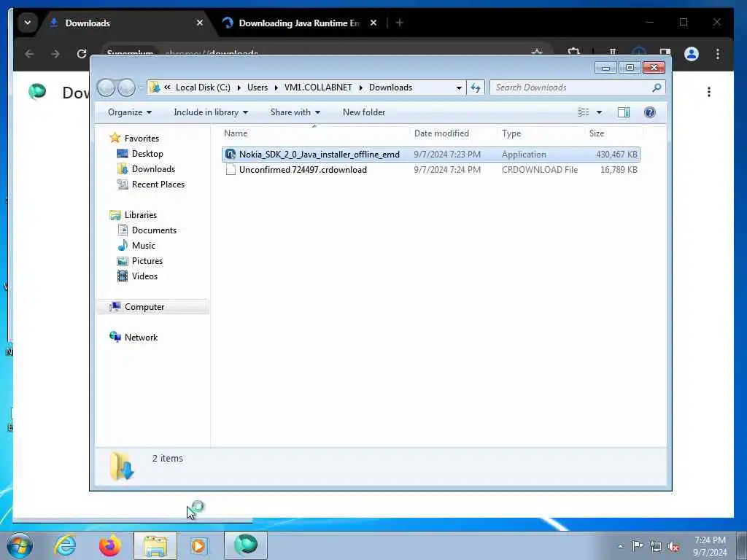Switch to the Downloading Java Runtime tab
The height and width of the screenshot is (560, 747).
click(x=298, y=23)
